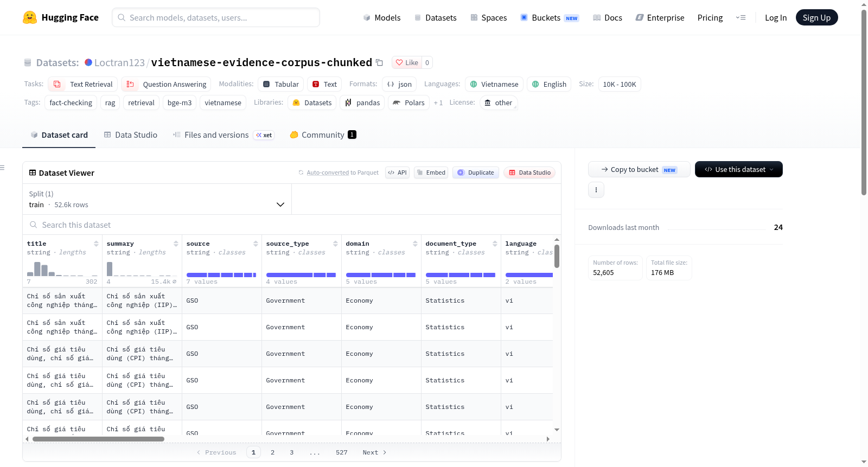This screenshot has height=467, width=868.
Task: Open the Community tab
Action: click(x=323, y=135)
